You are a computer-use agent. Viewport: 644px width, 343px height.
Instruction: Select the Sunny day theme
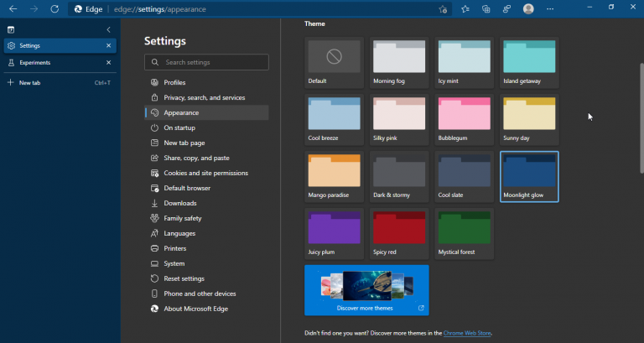click(529, 120)
